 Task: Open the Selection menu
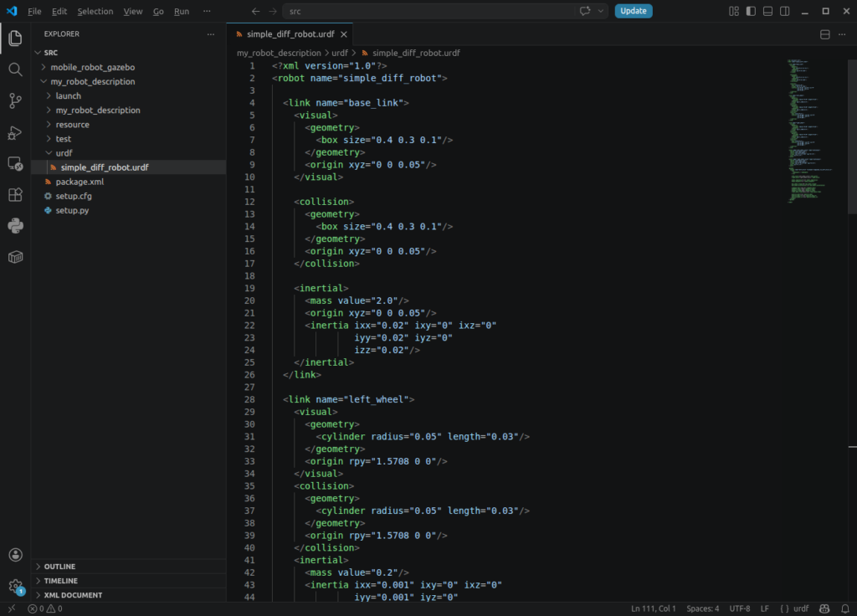[95, 11]
